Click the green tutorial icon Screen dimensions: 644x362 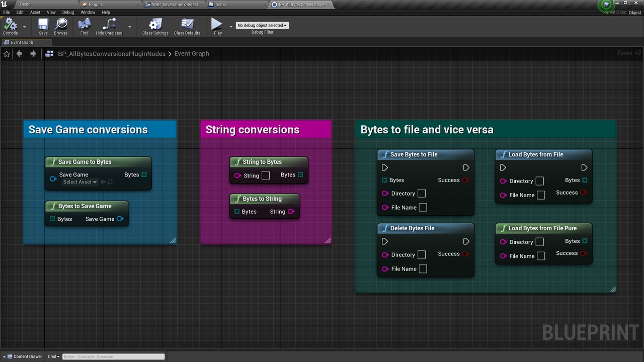pos(606,5)
